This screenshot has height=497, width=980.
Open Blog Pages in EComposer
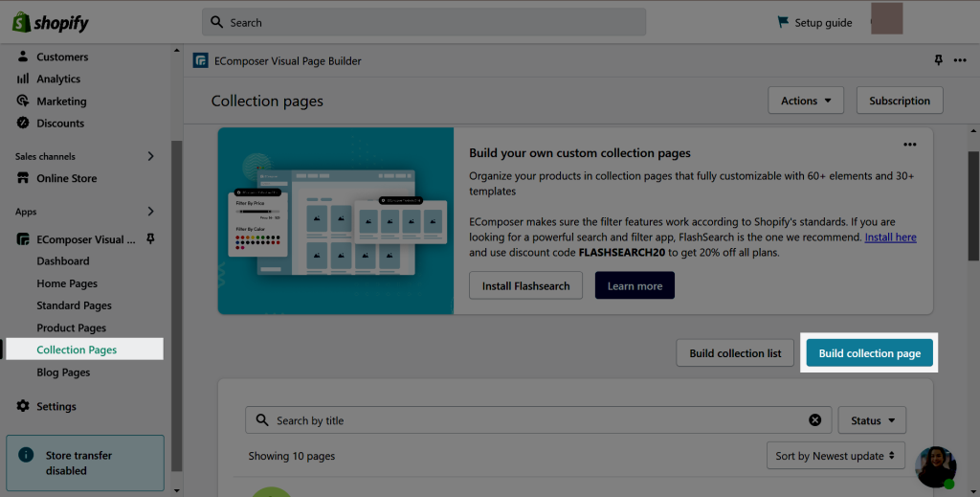pyautogui.click(x=63, y=372)
